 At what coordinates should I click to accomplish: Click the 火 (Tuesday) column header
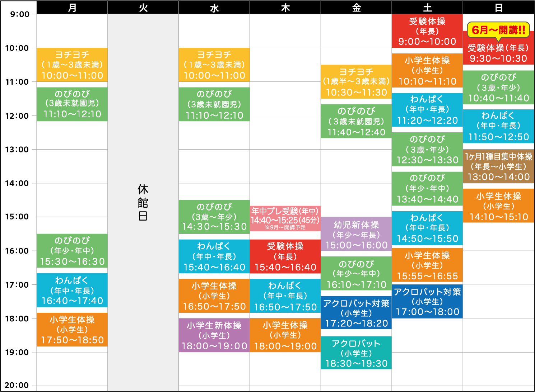click(x=143, y=8)
